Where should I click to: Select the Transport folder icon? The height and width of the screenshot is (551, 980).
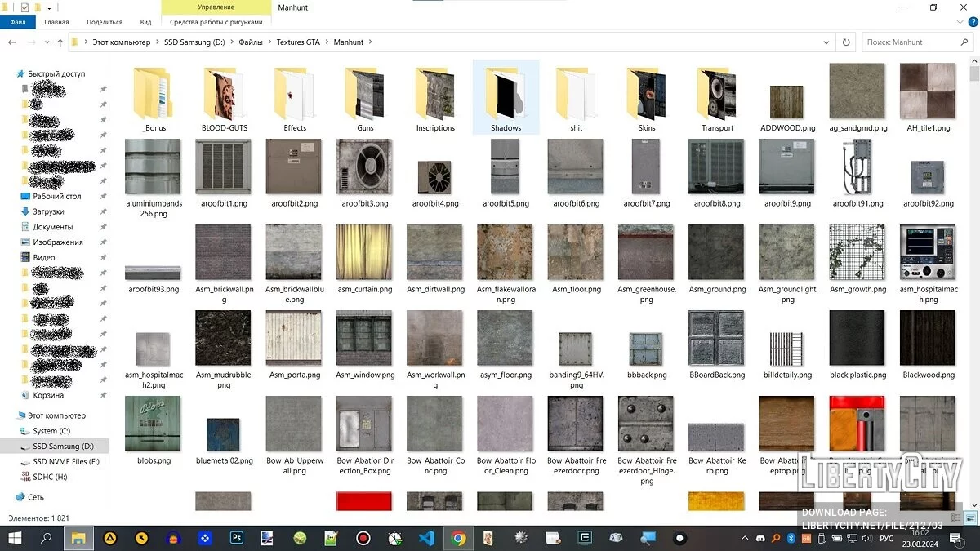coord(717,96)
